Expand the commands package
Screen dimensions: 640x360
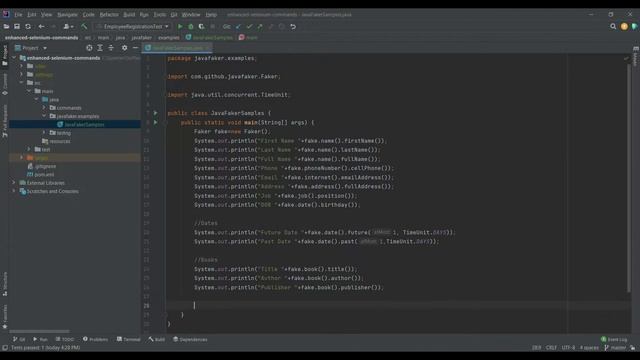point(44,108)
